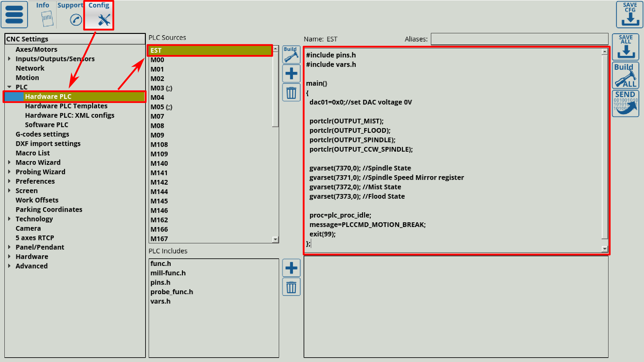Click the SAVE ALL icon
This screenshot has height=362, width=644.
[625, 47]
